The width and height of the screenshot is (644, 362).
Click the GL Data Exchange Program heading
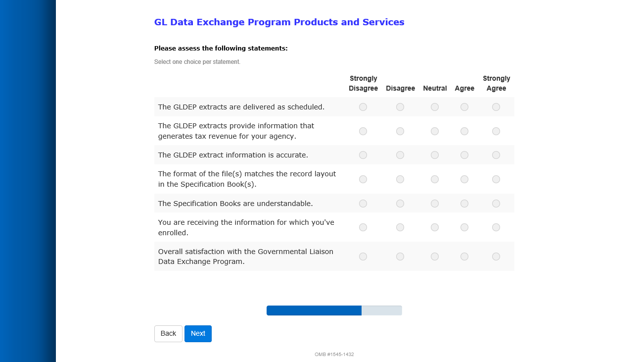(279, 22)
